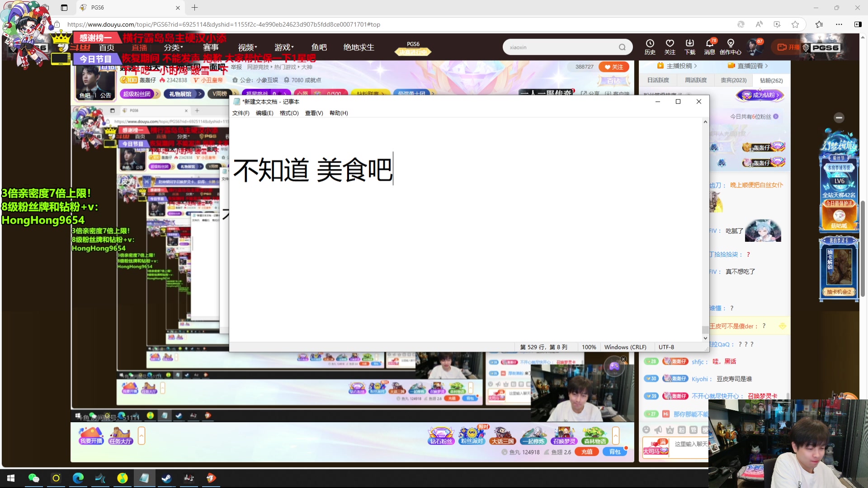The width and height of the screenshot is (868, 488).
Task: Open the 一起修炼 activity icon
Action: pyautogui.click(x=533, y=436)
